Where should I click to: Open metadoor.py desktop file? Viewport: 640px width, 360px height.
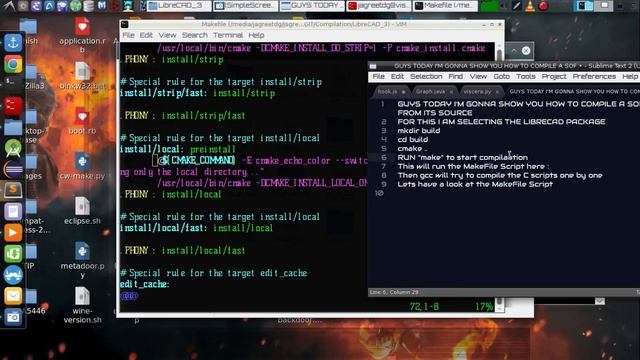(82, 261)
